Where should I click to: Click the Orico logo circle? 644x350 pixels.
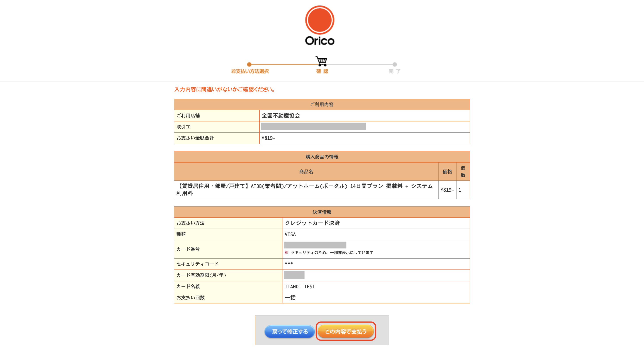point(320,20)
